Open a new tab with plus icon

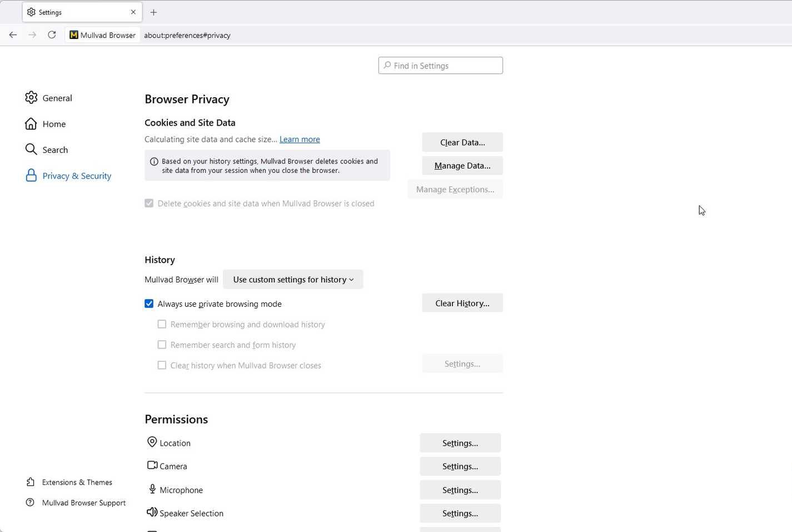point(154,12)
